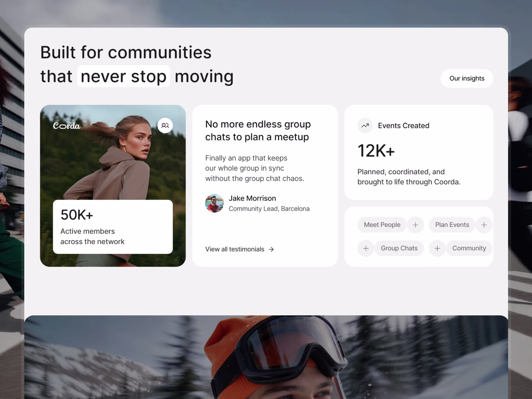Click the plus icon before Group Chats

click(x=366, y=248)
